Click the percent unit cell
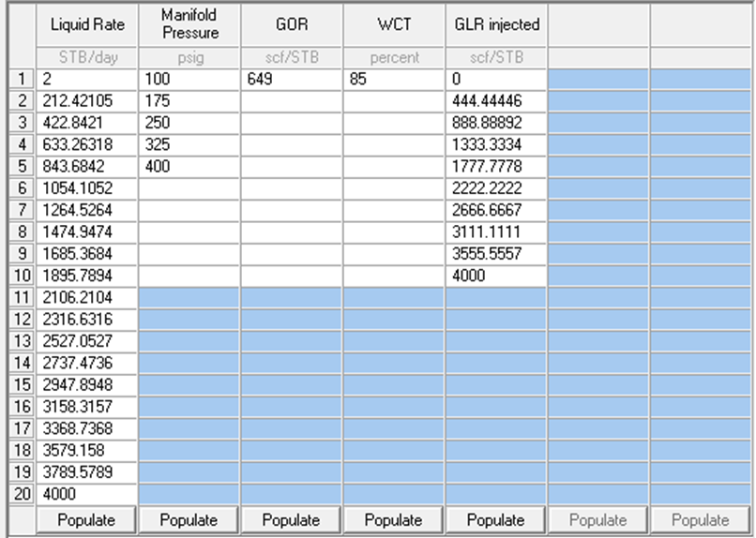The height and width of the screenshot is (538, 756). tap(393, 58)
